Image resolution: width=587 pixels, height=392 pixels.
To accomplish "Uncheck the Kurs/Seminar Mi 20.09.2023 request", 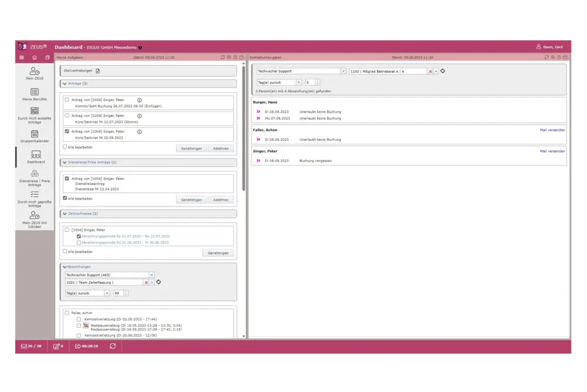I will coord(67,131).
